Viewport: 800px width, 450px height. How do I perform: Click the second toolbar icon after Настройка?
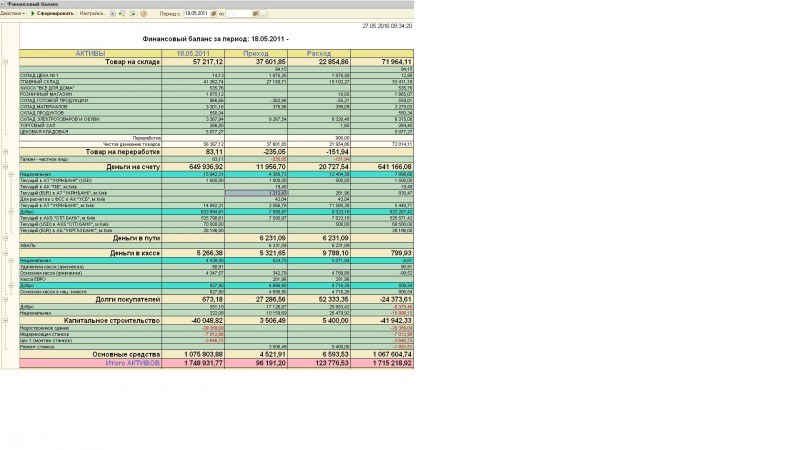(122, 14)
